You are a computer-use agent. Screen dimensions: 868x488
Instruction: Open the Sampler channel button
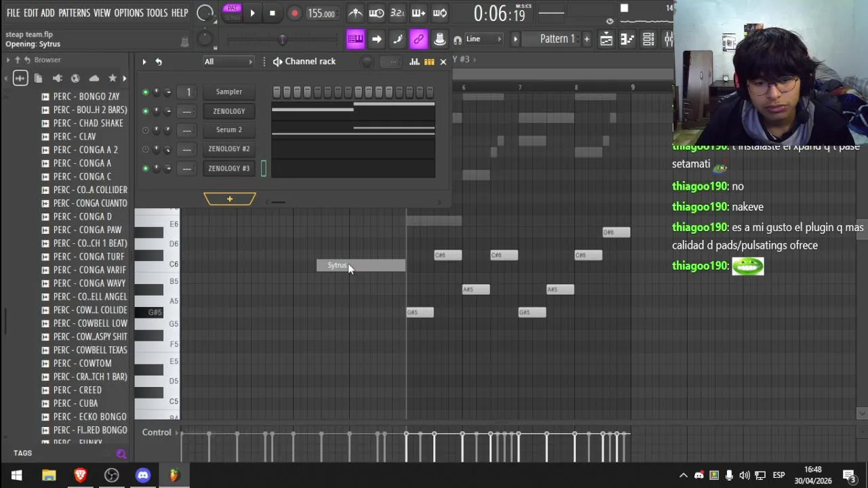[x=229, y=91]
